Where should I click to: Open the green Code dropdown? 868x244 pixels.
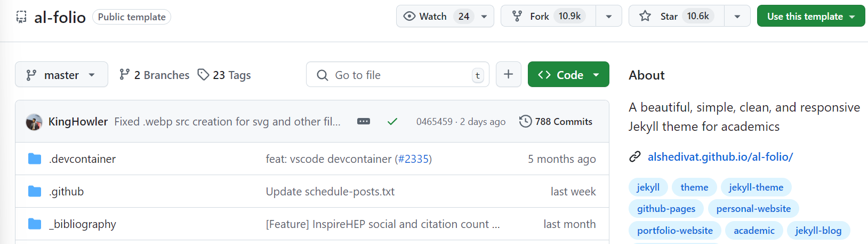568,75
